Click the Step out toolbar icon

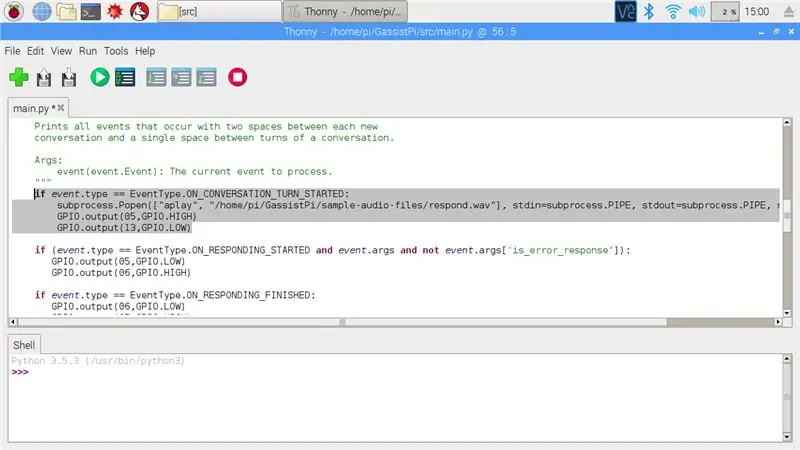pos(206,78)
